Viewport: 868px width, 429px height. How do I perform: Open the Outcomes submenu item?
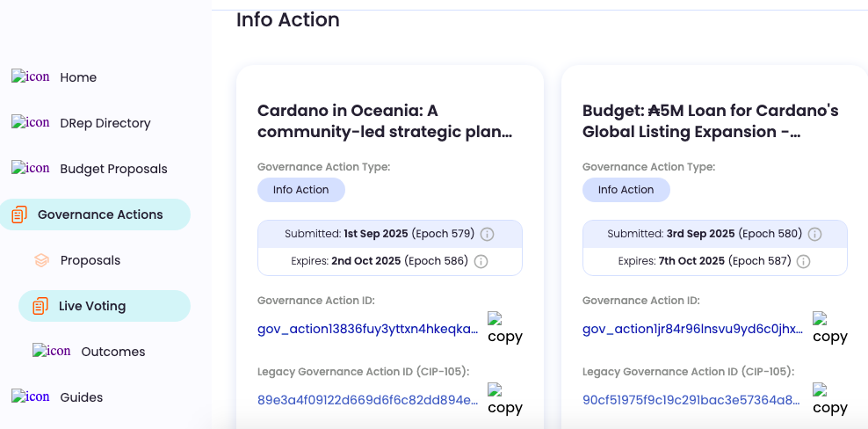point(113,352)
